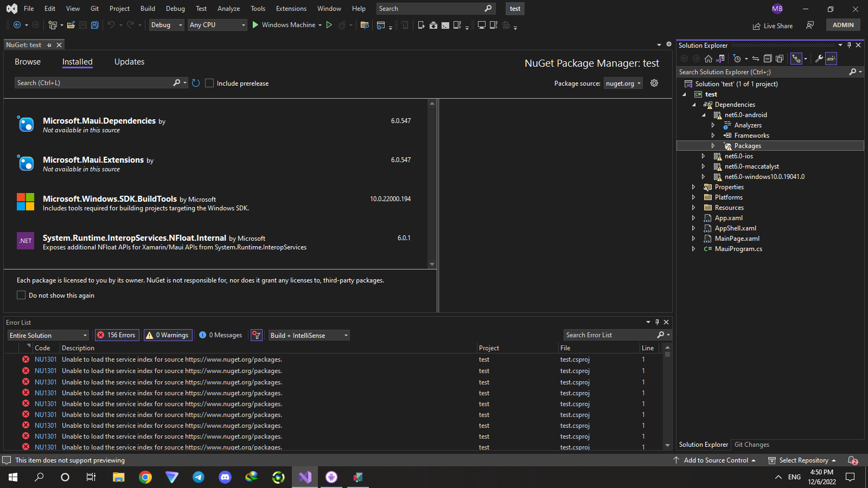Image resolution: width=868 pixels, height=488 pixels.
Task: Expand the net6.0-ios node
Action: click(x=704, y=156)
